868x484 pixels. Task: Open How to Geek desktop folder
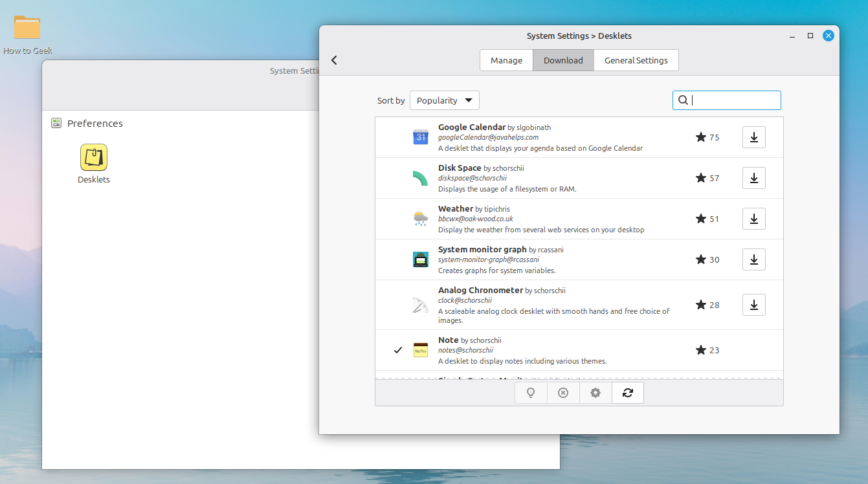(x=27, y=35)
